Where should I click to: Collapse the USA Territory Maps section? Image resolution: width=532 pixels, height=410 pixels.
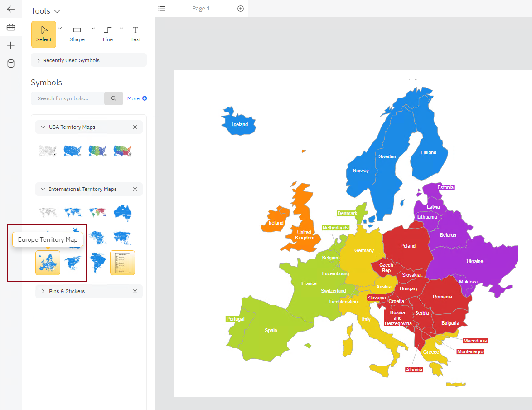43,127
